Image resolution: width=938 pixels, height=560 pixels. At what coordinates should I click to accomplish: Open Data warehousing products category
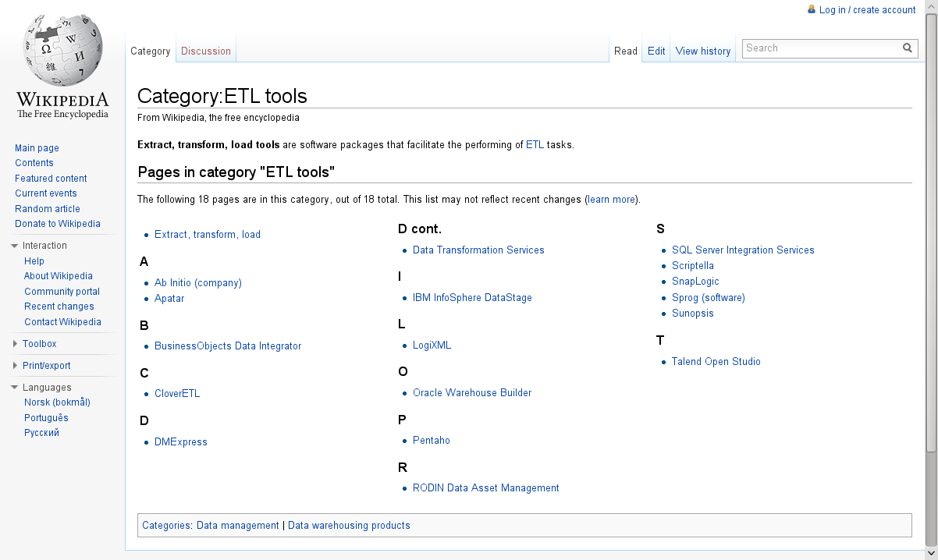(x=349, y=526)
